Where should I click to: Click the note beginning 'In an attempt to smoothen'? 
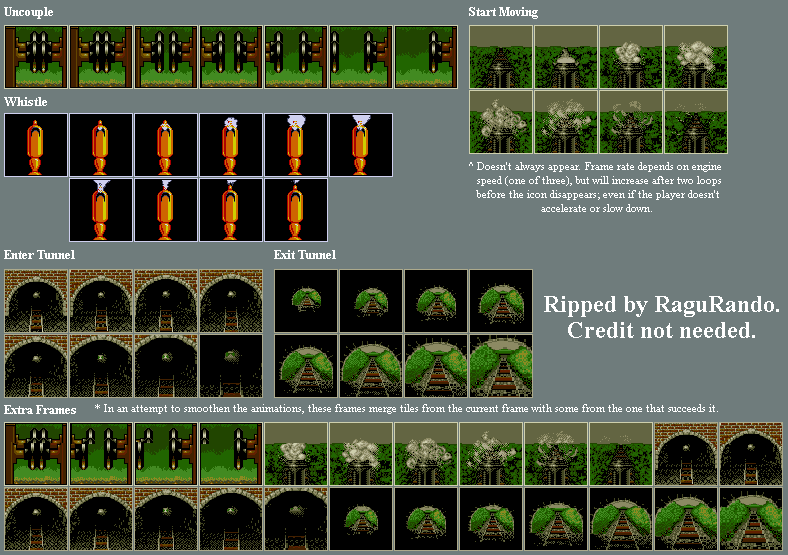coord(407,408)
